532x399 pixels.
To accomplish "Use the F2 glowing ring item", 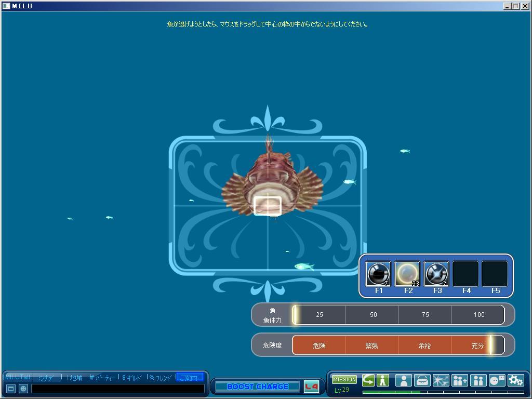I will [407, 274].
